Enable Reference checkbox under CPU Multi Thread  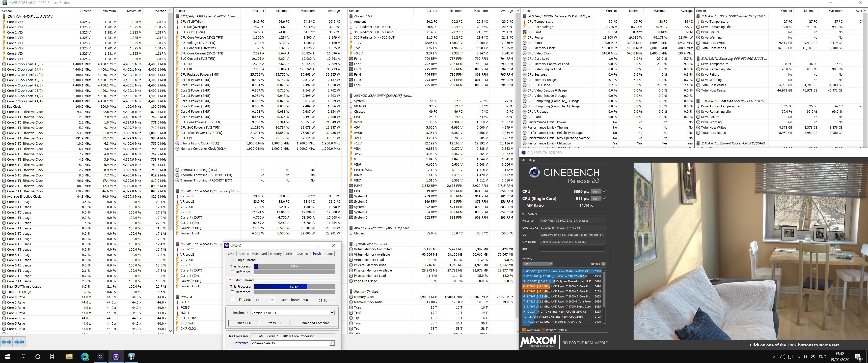[x=232, y=292]
